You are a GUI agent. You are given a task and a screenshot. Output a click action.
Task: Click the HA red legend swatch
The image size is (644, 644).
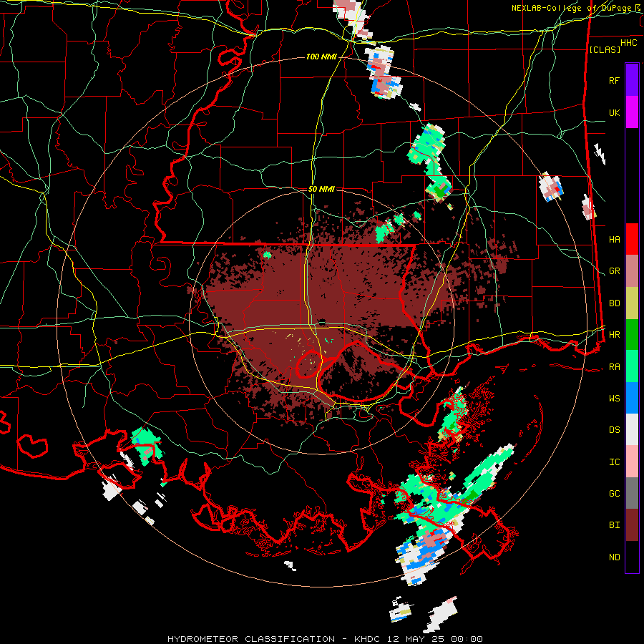pyautogui.click(x=632, y=239)
